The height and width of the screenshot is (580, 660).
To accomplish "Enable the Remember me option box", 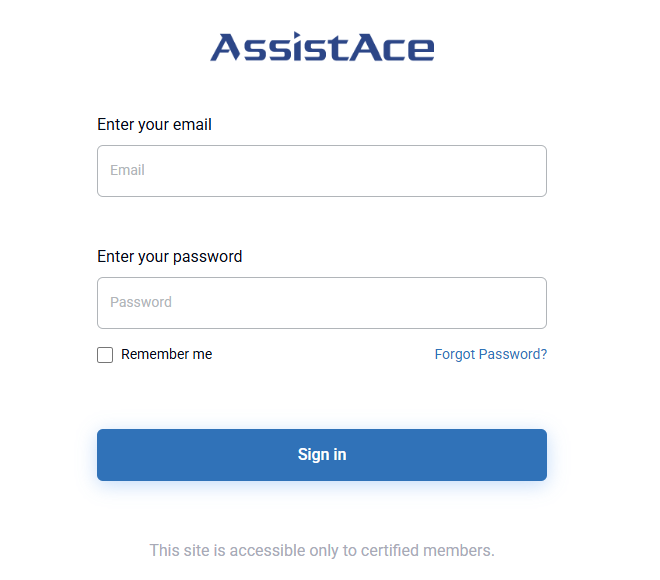I will coord(105,355).
